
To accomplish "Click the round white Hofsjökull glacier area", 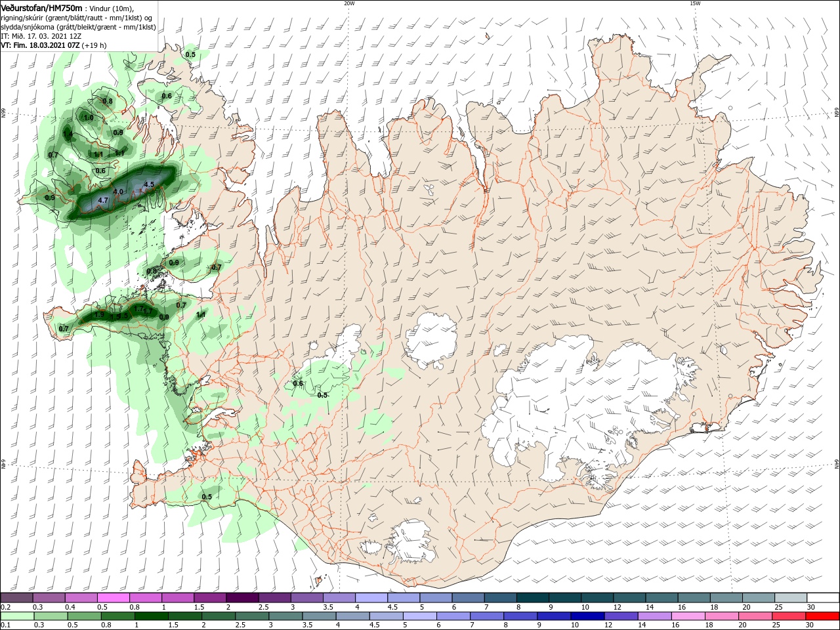I will [432, 341].
